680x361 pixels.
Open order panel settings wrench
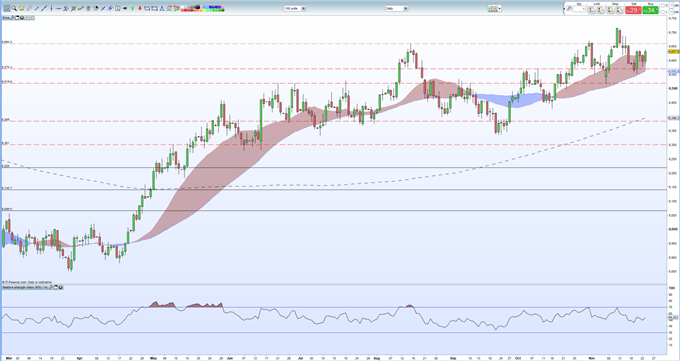point(569,8)
